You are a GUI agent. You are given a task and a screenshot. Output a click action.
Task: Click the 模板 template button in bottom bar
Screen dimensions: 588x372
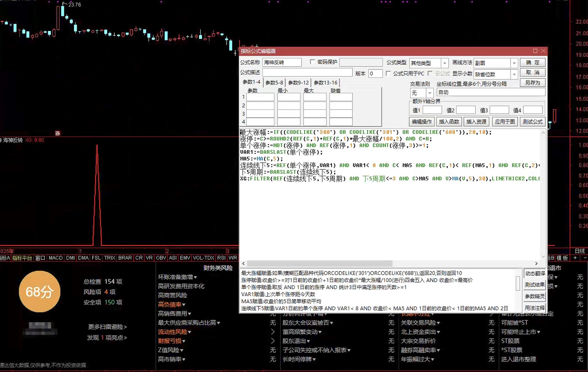tap(562, 258)
